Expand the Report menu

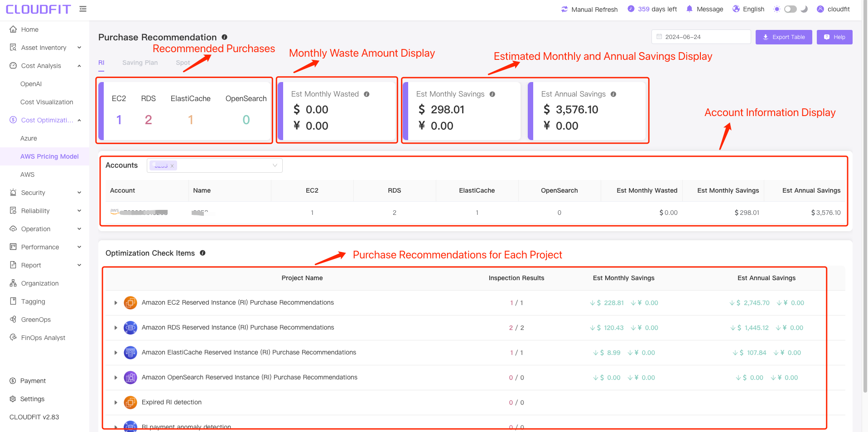coord(79,265)
